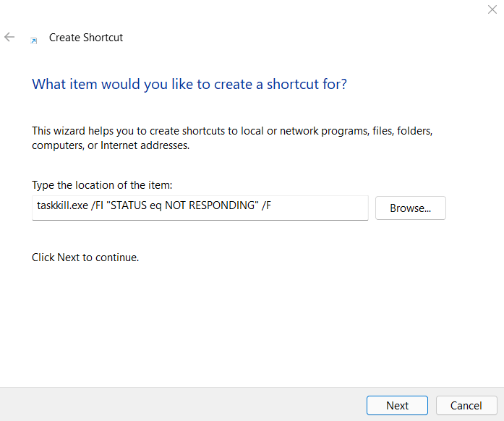Focus the item location text field

click(x=318, y=208)
